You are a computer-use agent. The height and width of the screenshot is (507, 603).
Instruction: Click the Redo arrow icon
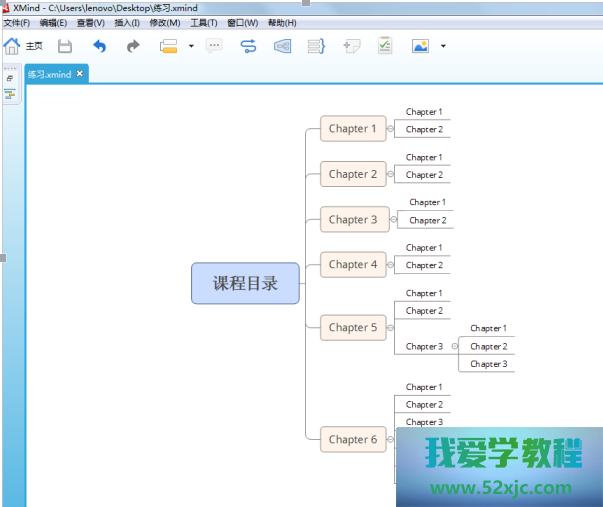tap(133, 46)
